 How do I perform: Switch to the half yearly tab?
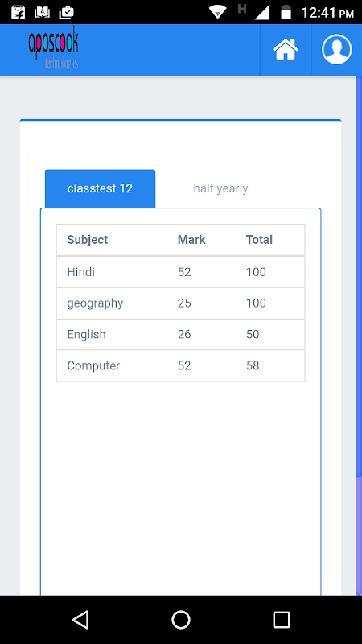(x=220, y=188)
